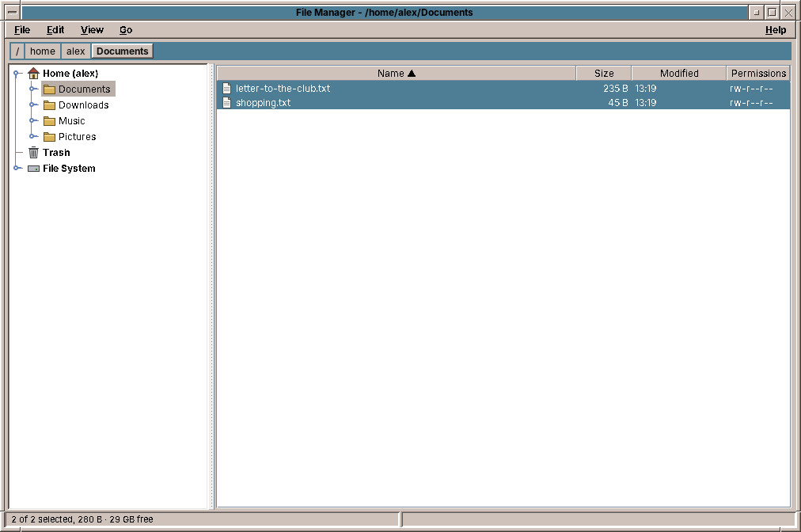Select File System label in the tree
801x532 pixels.
point(69,168)
